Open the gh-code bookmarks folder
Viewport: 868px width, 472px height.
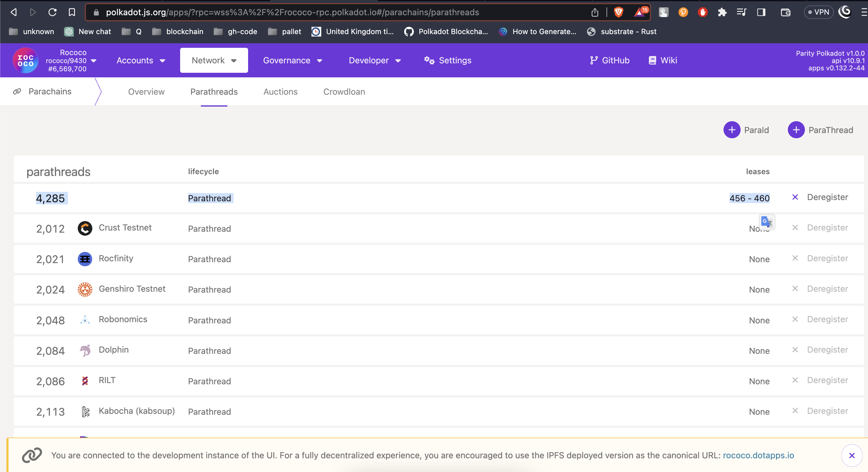coord(236,32)
